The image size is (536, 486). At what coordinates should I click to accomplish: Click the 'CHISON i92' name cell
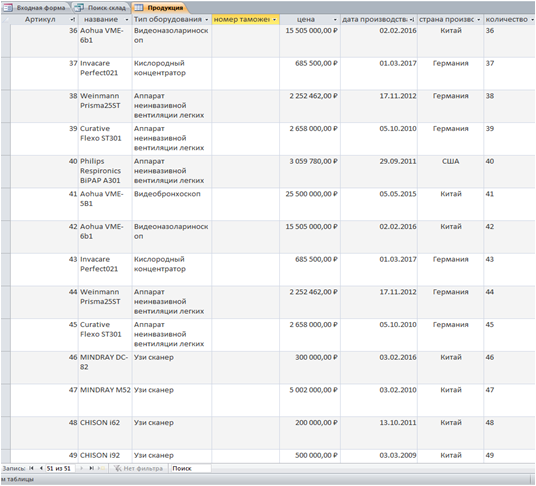click(105, 457)
